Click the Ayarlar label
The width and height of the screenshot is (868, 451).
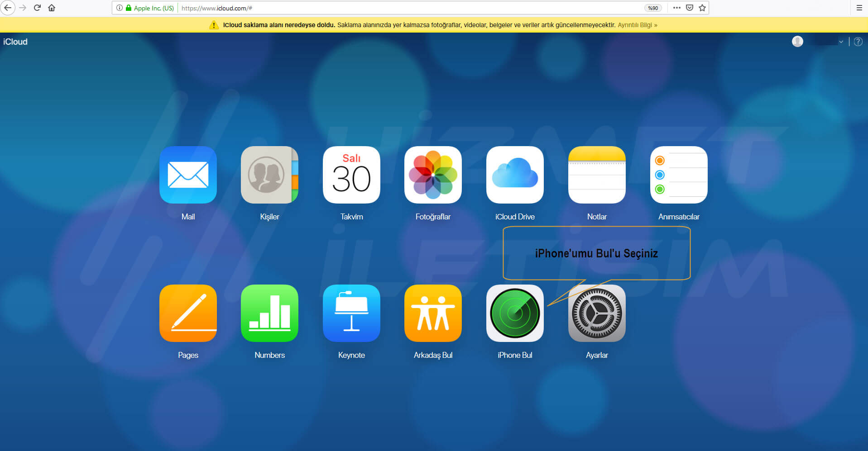pyautogui.click(x=597, y=355)
